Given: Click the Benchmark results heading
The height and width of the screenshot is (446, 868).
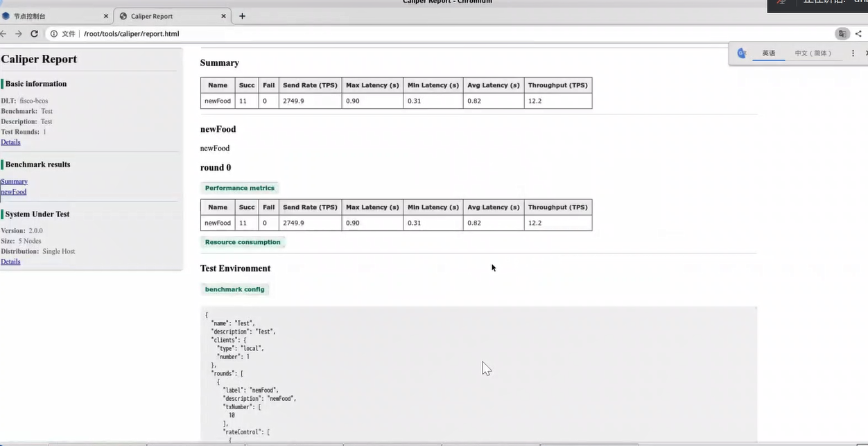Looking at the screenshot, I should point(37,164).
